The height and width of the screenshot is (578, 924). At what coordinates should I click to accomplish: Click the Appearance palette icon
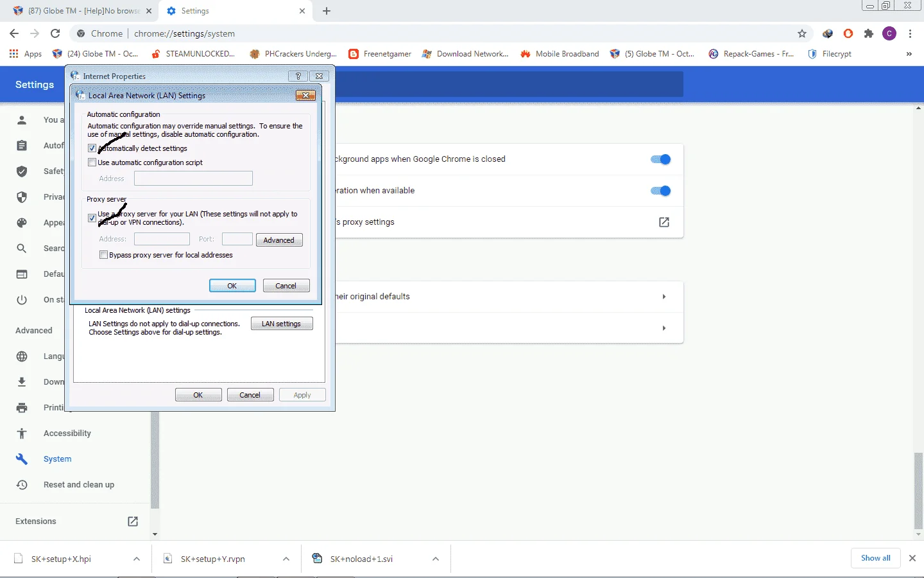click(22, 223)
